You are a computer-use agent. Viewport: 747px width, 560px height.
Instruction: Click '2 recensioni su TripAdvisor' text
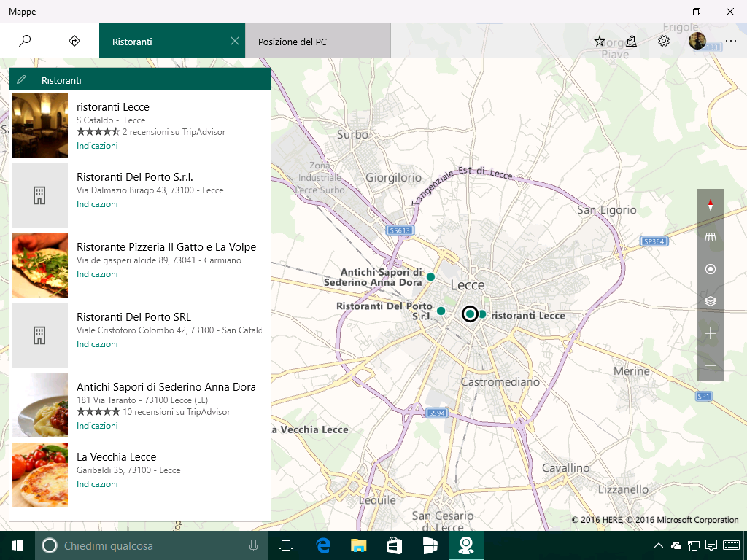174,132
